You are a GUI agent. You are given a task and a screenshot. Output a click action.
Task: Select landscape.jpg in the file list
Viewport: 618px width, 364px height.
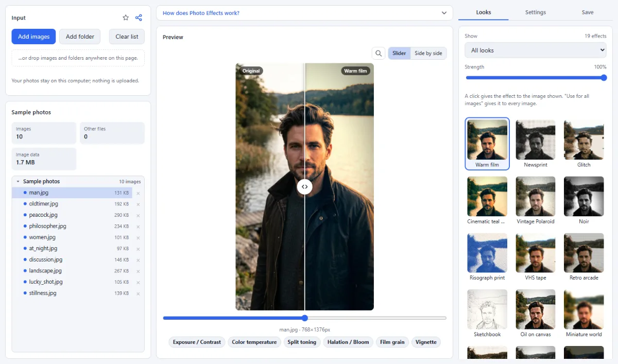point(72,271)
